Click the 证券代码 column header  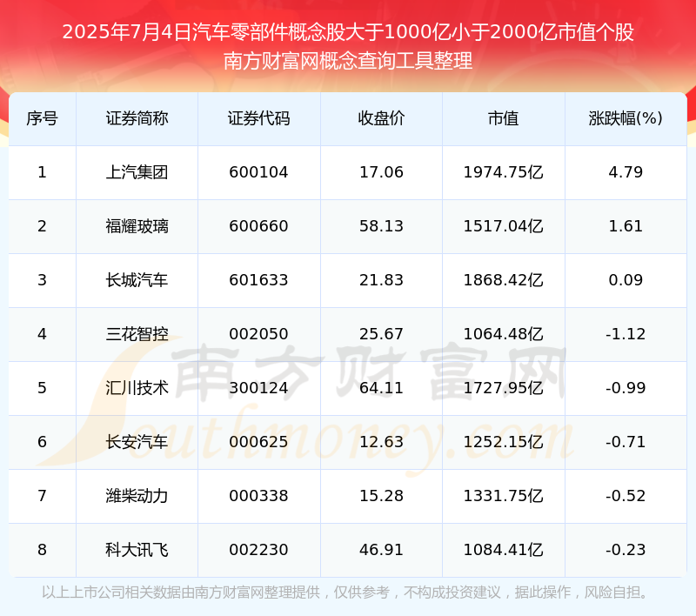pos(258,118)
